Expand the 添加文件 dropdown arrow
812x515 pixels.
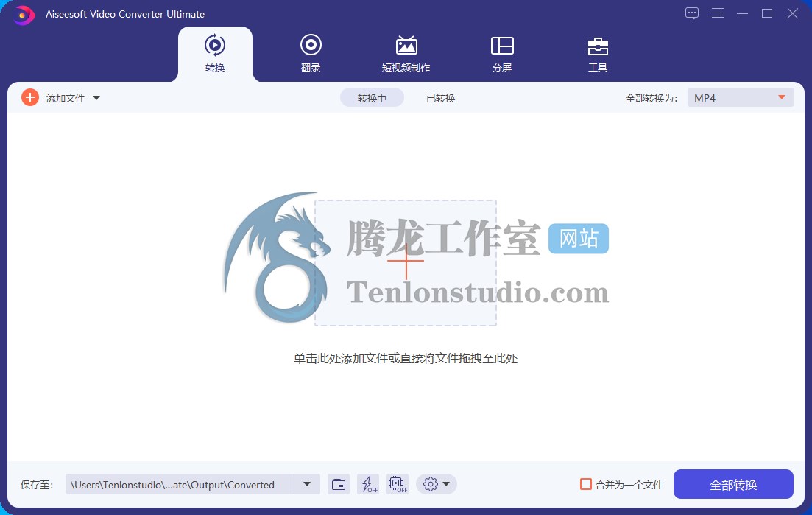[x=96, y=98]
